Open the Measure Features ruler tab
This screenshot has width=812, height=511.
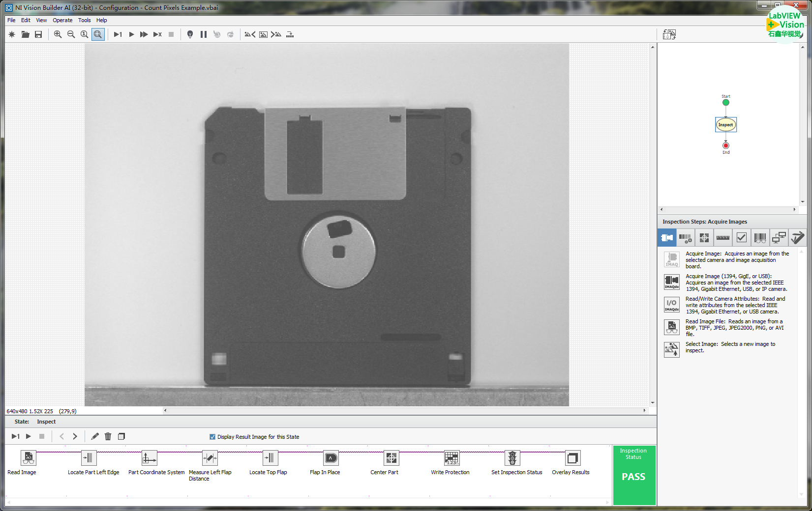pyautogui.click(x=722, y=238)
